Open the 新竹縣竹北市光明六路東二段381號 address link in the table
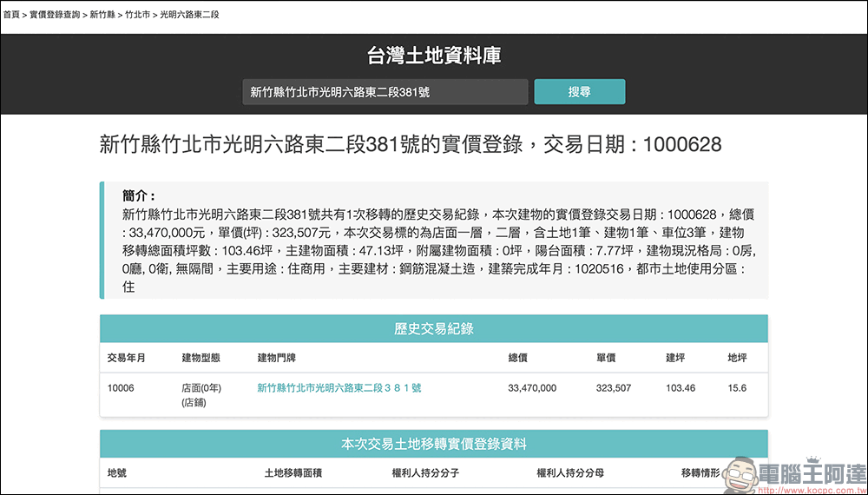Image resolution: width=868 pixels, height=495 pixels. coord(339,388)
